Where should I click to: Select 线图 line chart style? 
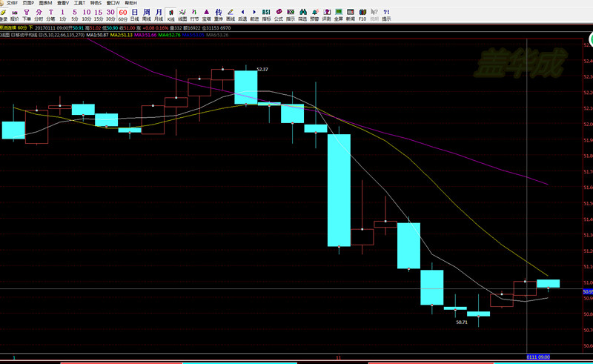[182, 15]
